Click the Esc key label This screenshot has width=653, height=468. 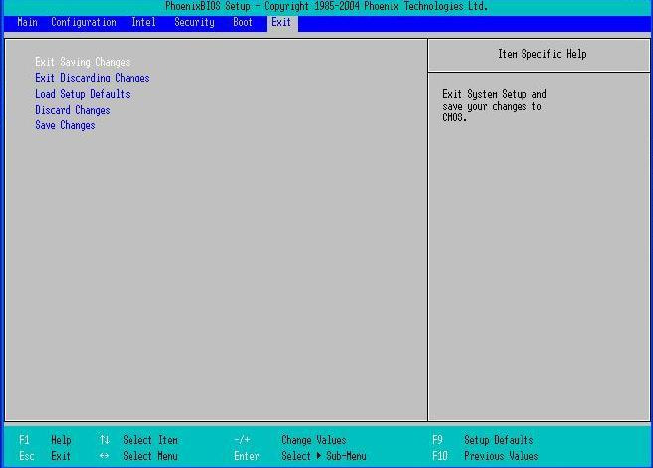(27, 456)
